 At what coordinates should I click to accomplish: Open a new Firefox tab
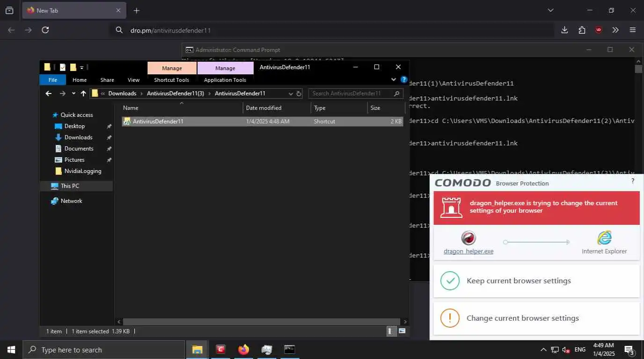point(136,10)
